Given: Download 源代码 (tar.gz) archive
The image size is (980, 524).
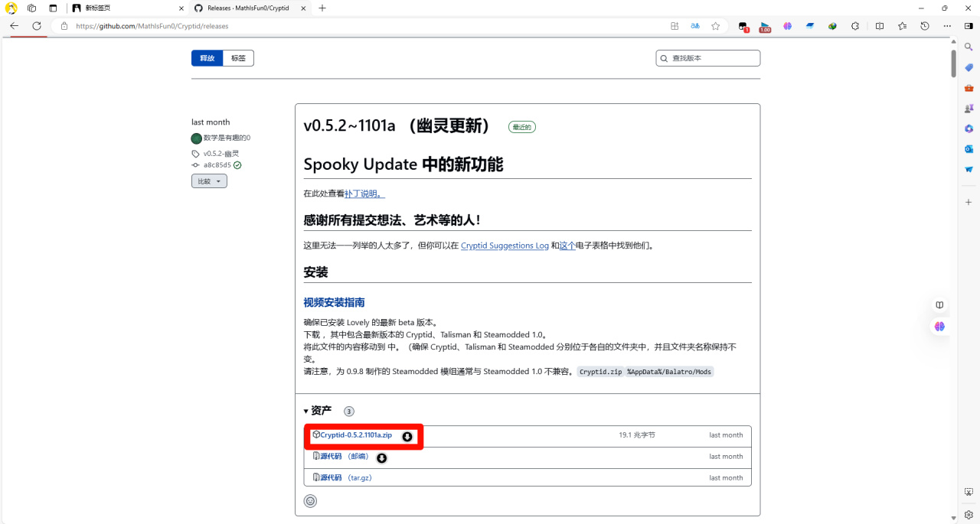Looking at the screenshot, I should point(346,478).
